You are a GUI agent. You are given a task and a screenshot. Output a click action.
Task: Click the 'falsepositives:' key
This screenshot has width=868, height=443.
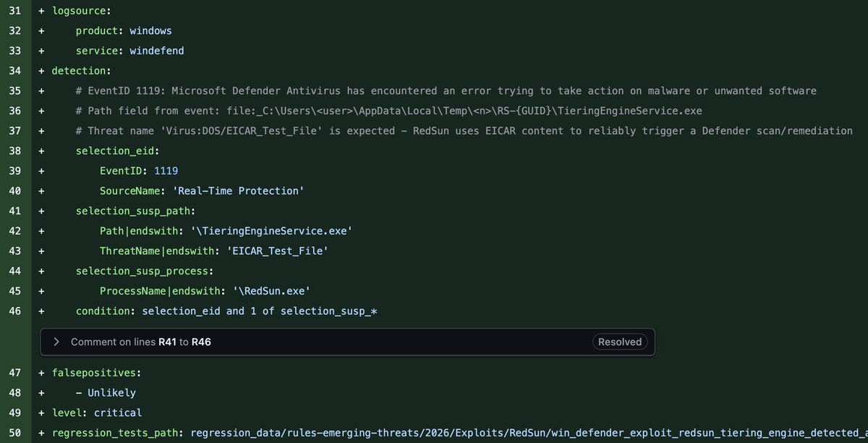coord(96,374)
